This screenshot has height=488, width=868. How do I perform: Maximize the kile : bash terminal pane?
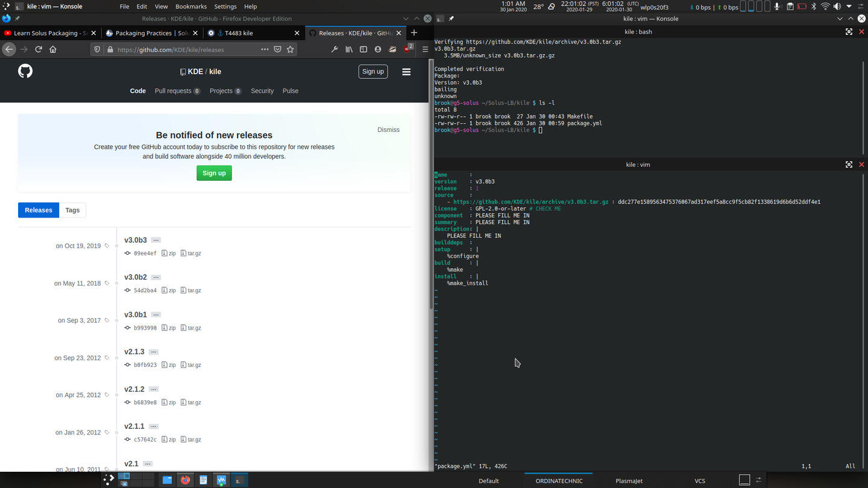point(849,31)
